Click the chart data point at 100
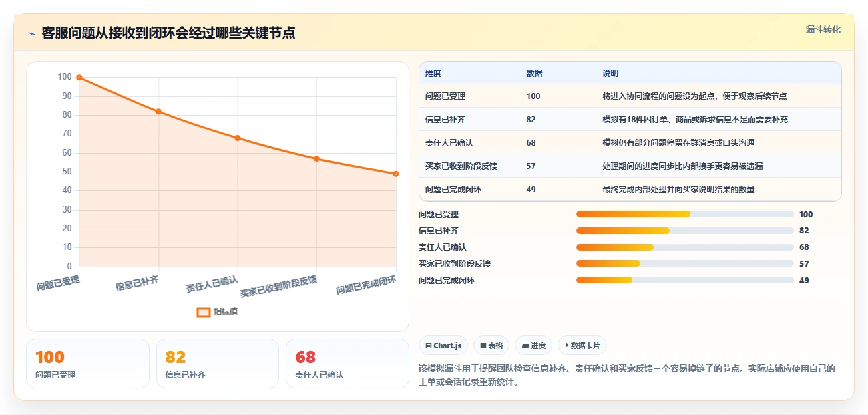Image resolution: width=868 pixels, height=415 pixels. [x=79, y=78]
